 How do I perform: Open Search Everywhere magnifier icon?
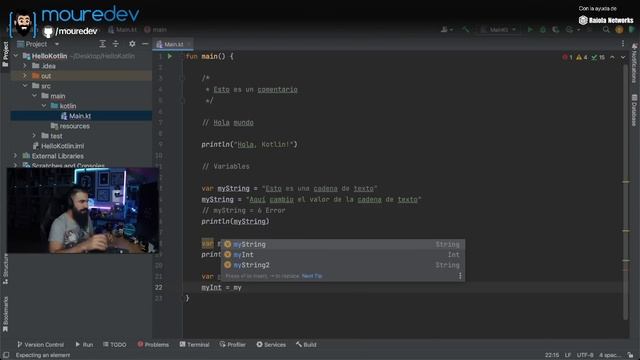pyautogui.click(x=606, y=29)
